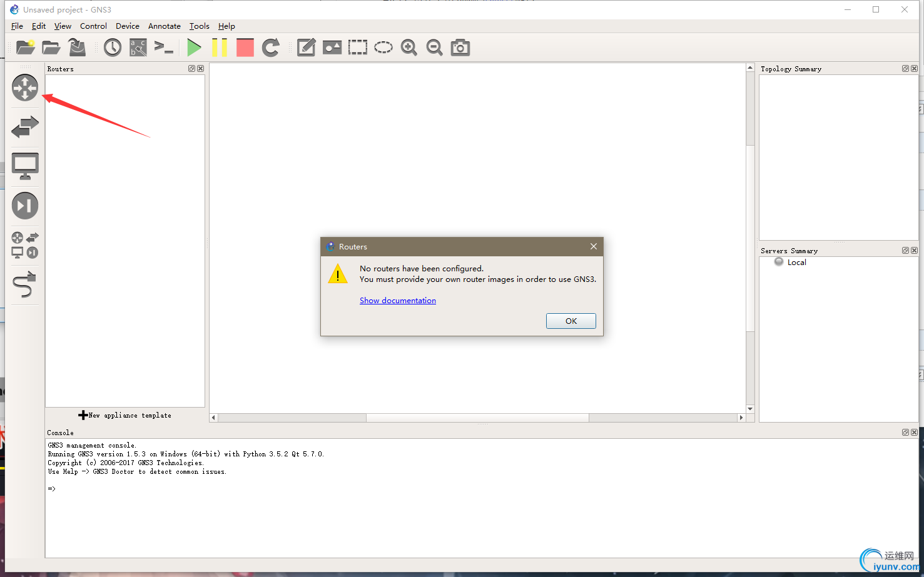Image resolution: width=924 pixels, height=577 pixels.
Task: Click the canvas vertical scrollbar thumb
Action: point(750,239)
